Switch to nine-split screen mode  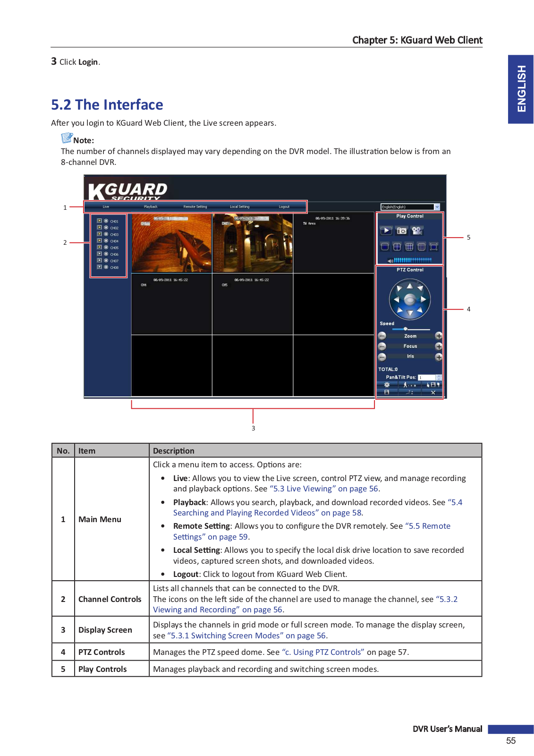coord(409,247)
